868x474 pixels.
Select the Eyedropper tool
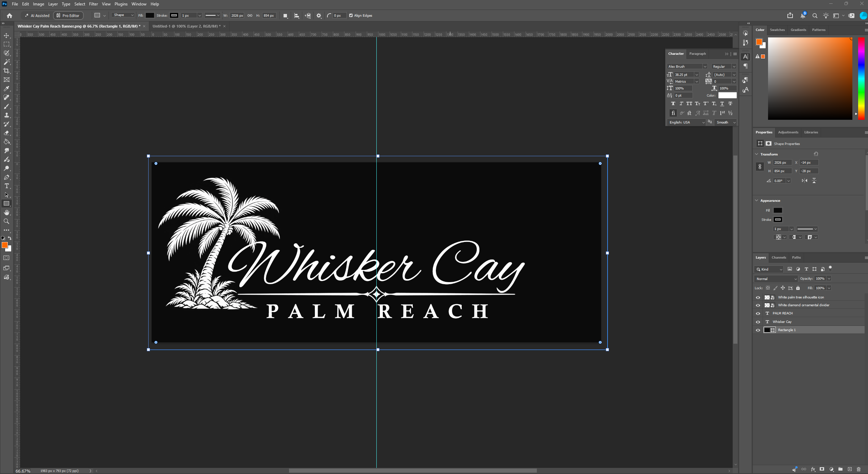coord(6,88)
